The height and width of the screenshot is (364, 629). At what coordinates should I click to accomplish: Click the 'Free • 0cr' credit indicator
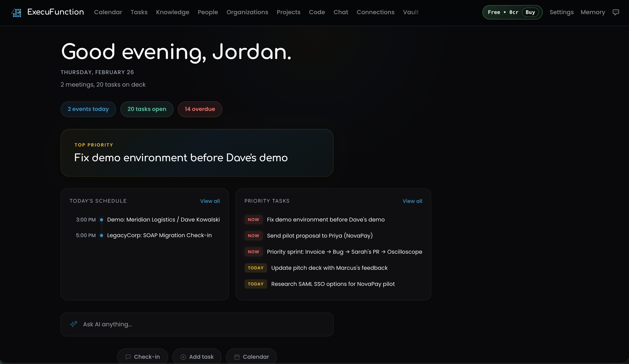(x=503, y=12)
